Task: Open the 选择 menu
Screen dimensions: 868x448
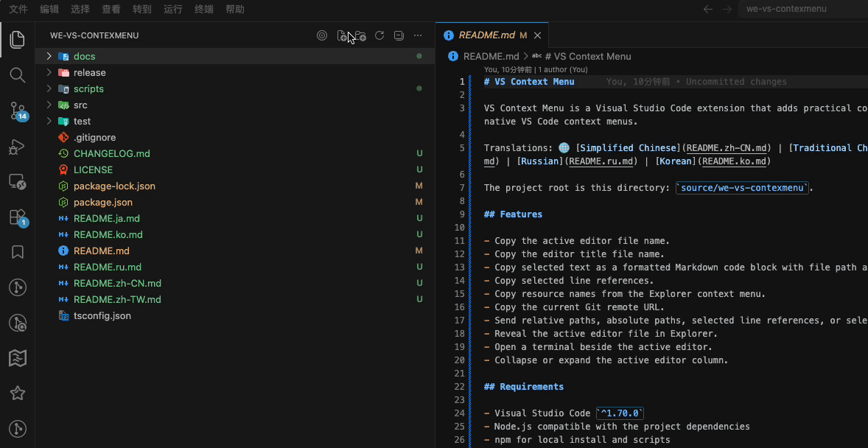Action: click(80, 9)
